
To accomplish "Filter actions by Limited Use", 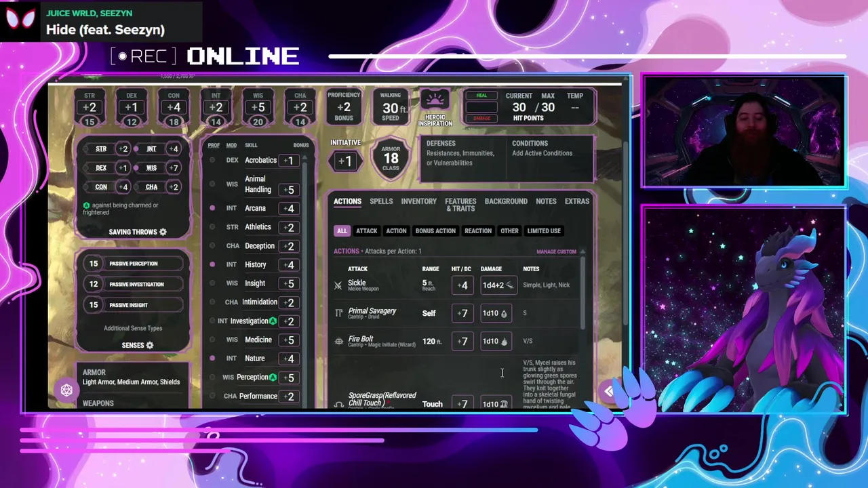I will (x=544, y=231).
